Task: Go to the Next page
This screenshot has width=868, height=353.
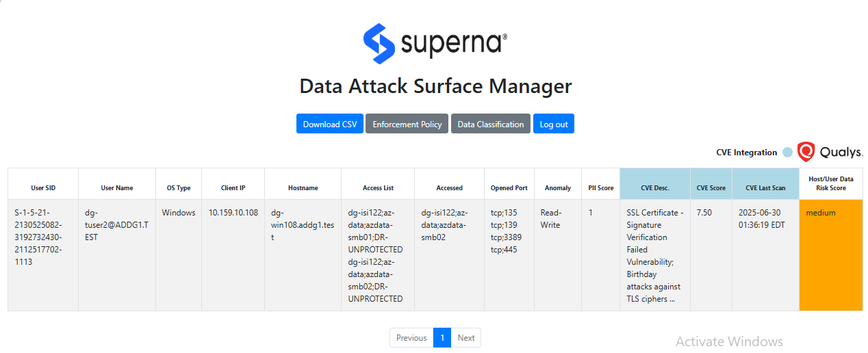Action: pos(466,338)
